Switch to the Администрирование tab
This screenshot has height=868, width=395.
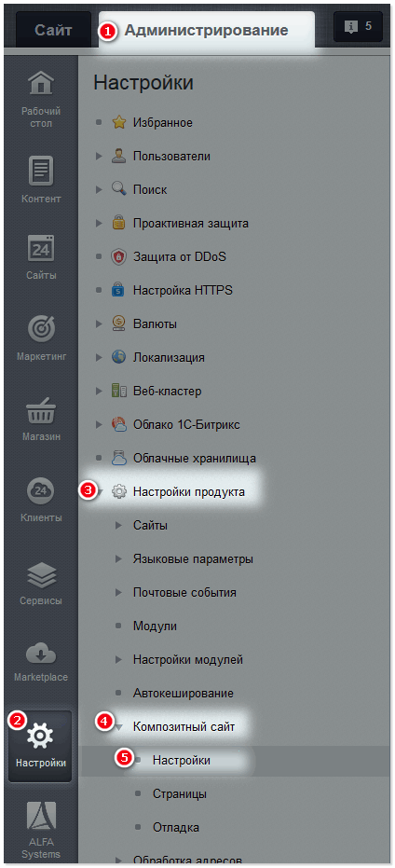[x=207, y=30]
